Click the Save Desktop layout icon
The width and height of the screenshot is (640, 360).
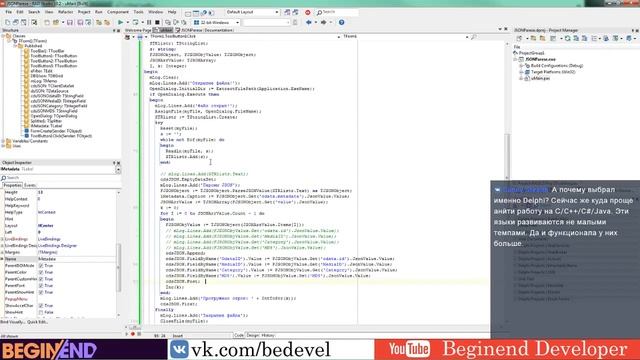pyautogui.click(x=287, y=12)
